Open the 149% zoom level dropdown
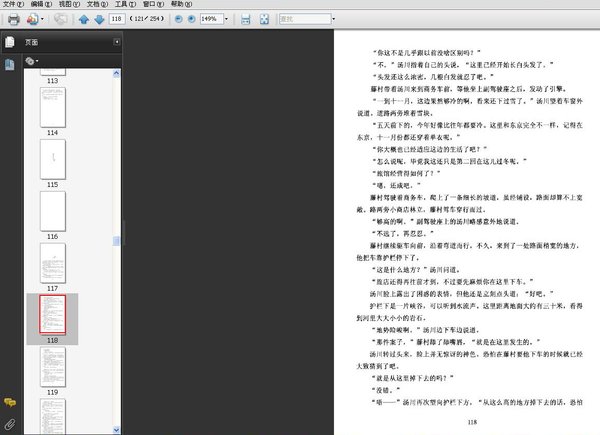The image size is (600, 435). click(228, 19)
